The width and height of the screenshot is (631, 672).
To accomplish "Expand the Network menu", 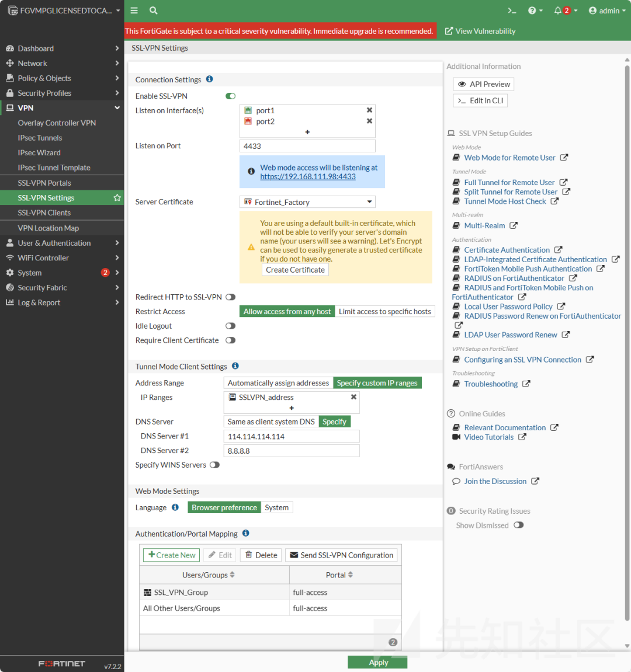I will (x=62, y=64).
